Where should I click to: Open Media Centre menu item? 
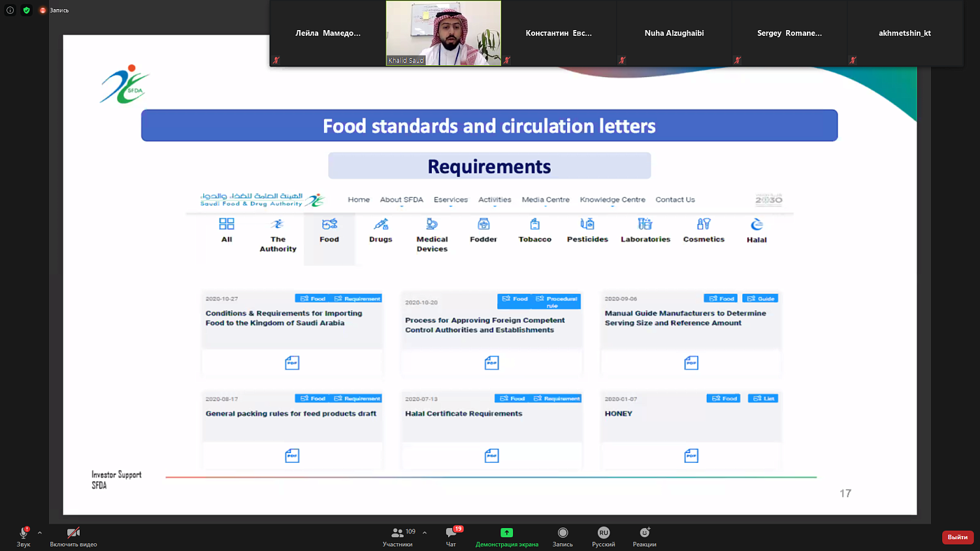(x=546, y=200)
